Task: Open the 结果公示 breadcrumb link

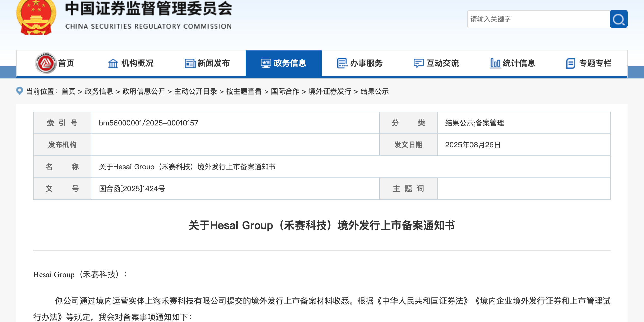Action: [375, 91]
